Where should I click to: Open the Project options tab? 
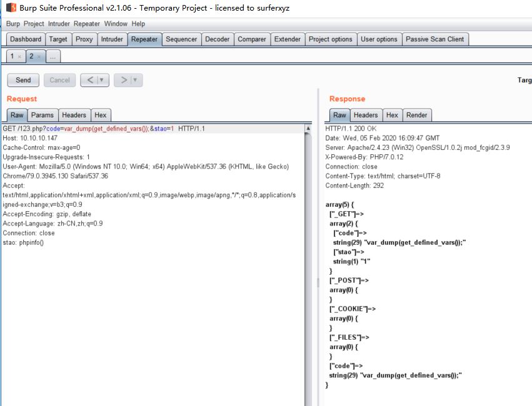point(331,39)
